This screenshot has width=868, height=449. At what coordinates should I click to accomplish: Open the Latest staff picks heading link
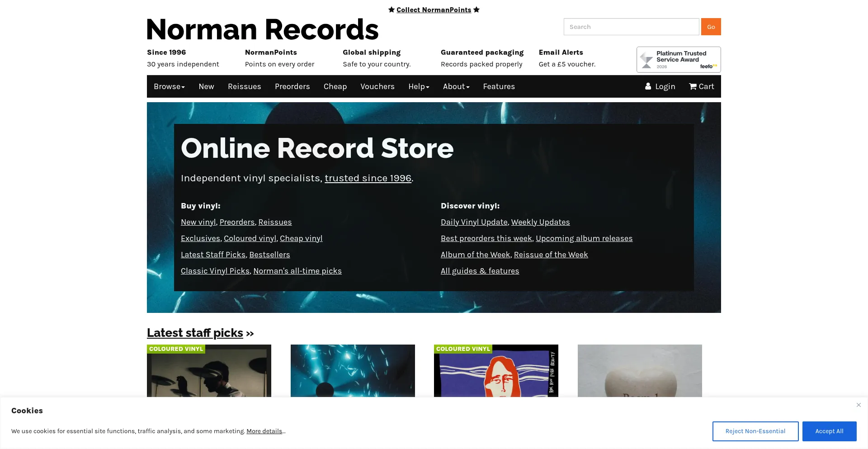(195, 333)
